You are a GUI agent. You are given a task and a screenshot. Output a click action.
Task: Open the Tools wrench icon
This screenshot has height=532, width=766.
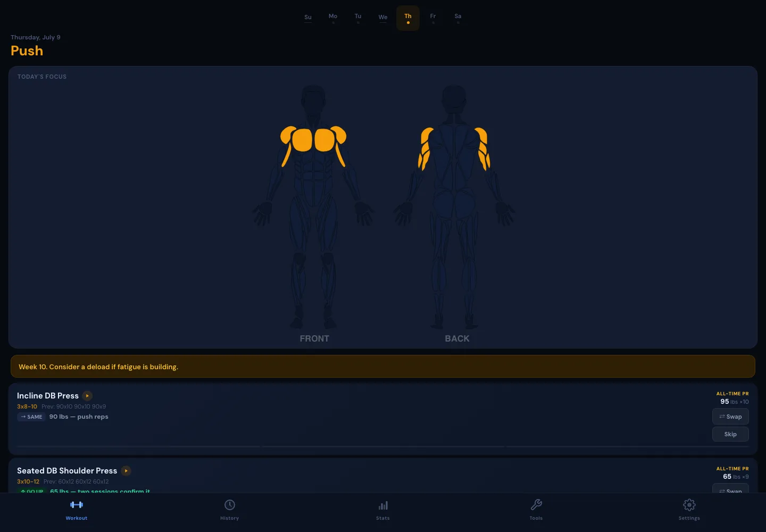coord(536,505)
